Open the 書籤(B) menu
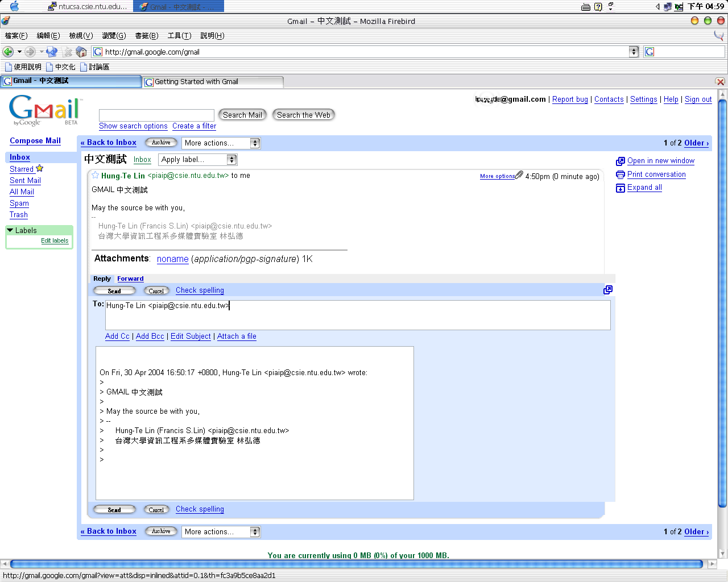728x582 pixels. coord(147,36)
